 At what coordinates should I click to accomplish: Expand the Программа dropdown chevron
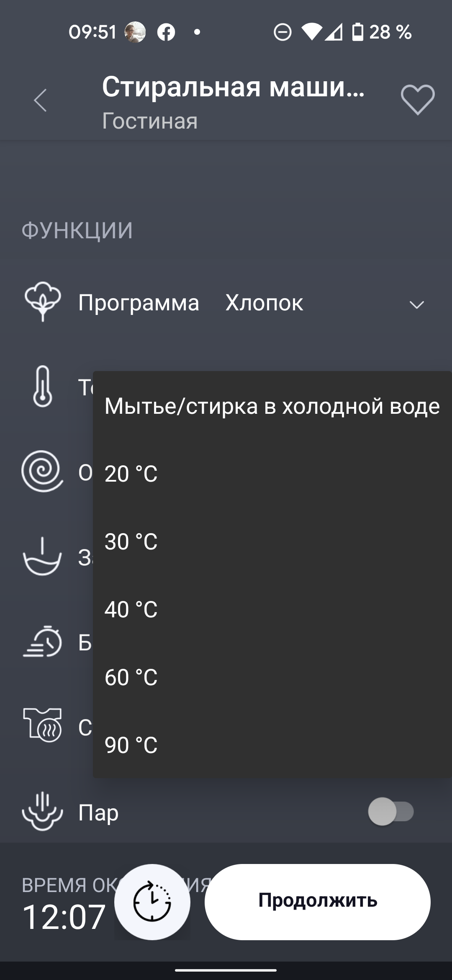[416, 304]
